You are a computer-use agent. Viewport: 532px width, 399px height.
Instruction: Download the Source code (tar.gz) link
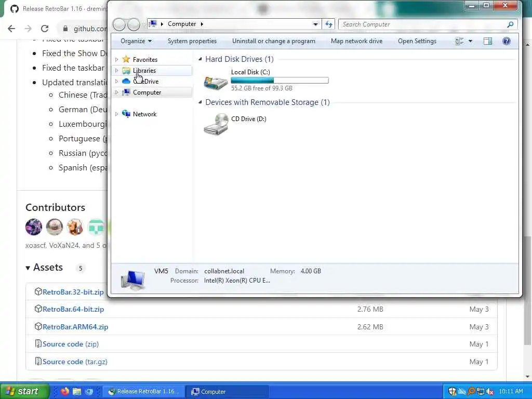click(x=75, y=362)
